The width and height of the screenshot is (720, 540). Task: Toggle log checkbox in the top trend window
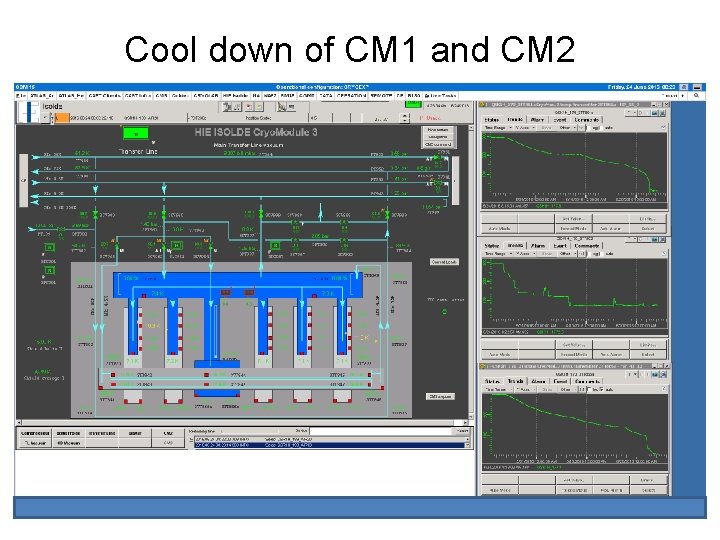[591, 128]
